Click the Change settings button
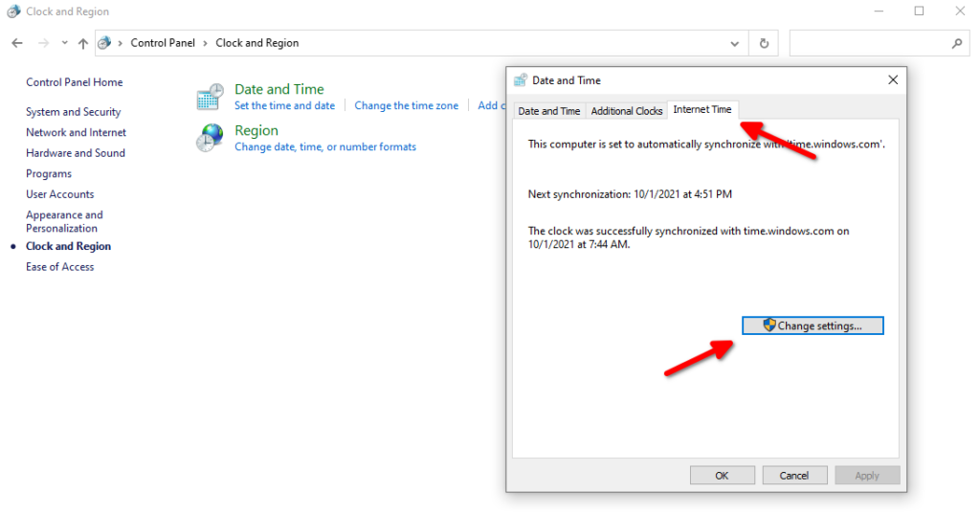Screen dimensions: 980x515 [813, 325]
